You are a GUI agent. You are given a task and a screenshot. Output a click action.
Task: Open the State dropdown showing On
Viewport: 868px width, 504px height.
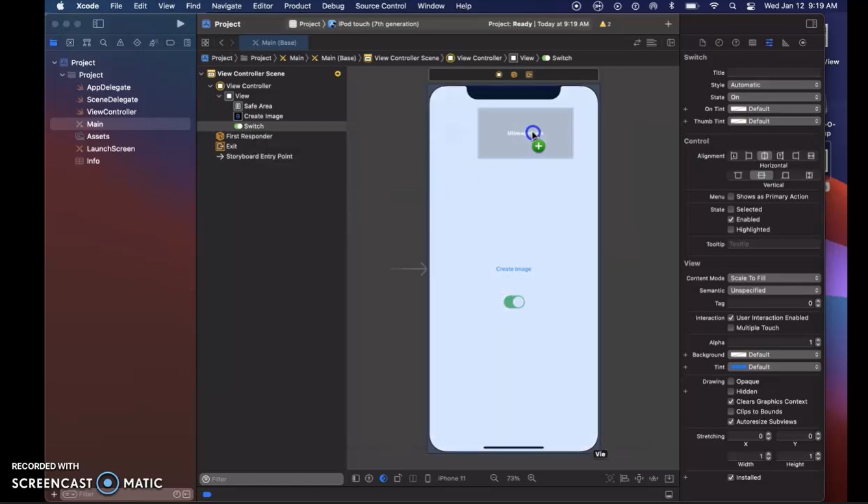(x=774, y=97)
